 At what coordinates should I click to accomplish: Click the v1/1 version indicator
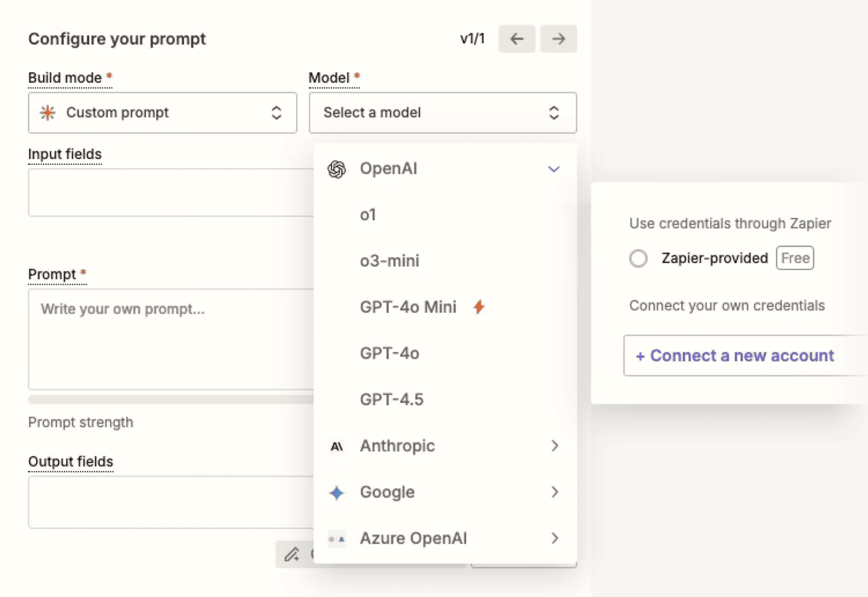pos(472,39)
